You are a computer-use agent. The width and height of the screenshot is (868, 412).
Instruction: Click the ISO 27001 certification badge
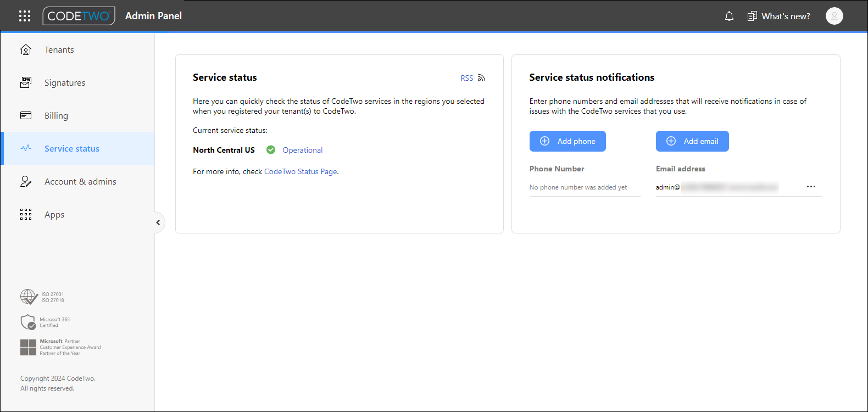click(x=42, y=297)
